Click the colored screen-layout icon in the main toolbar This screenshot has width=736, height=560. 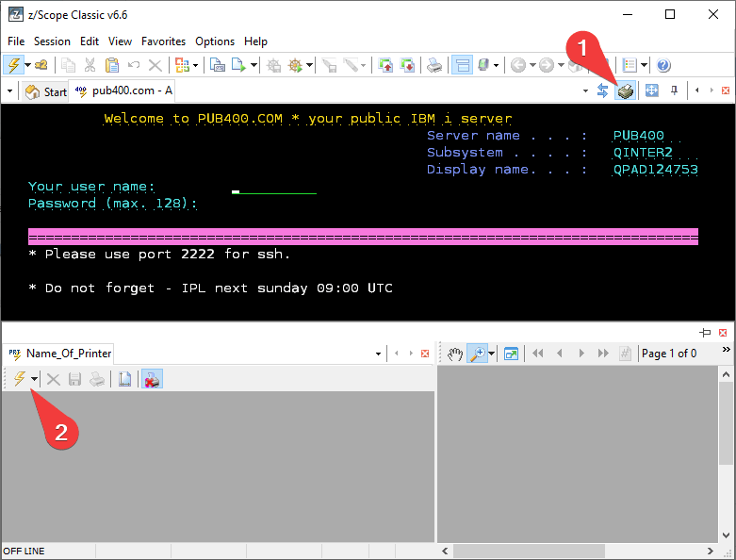coord(182,65)
